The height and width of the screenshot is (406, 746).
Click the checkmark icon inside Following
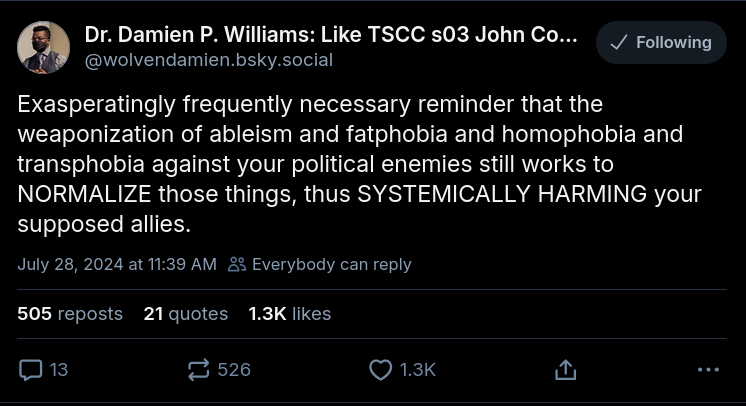[618, 42]
